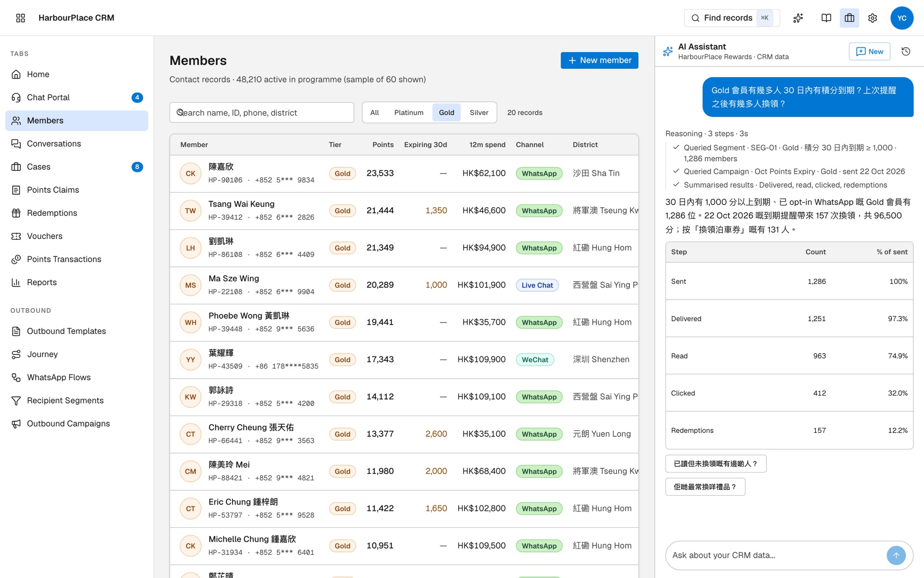Open the app grid launcher icon
Image resolution: width=924 pixels, height=578 pixels.
(x=20, y=18)
